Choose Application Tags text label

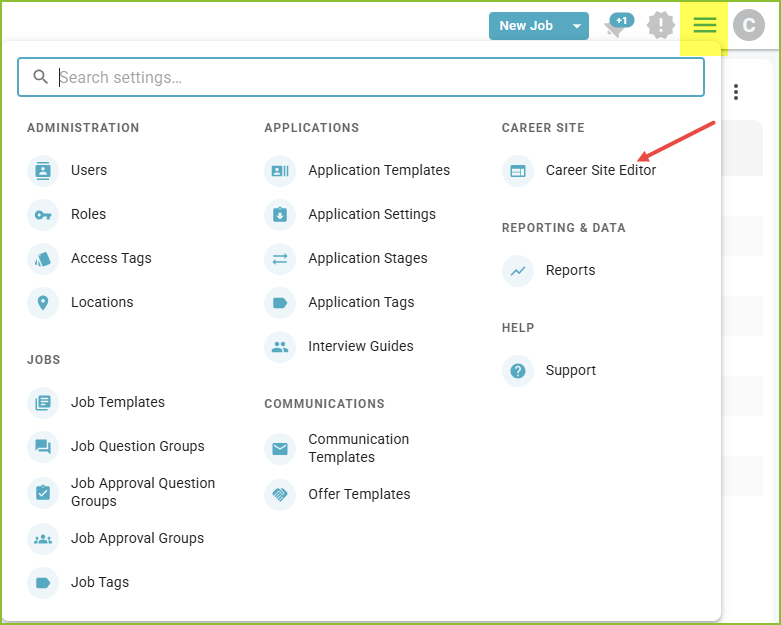(x=361, y=302)
